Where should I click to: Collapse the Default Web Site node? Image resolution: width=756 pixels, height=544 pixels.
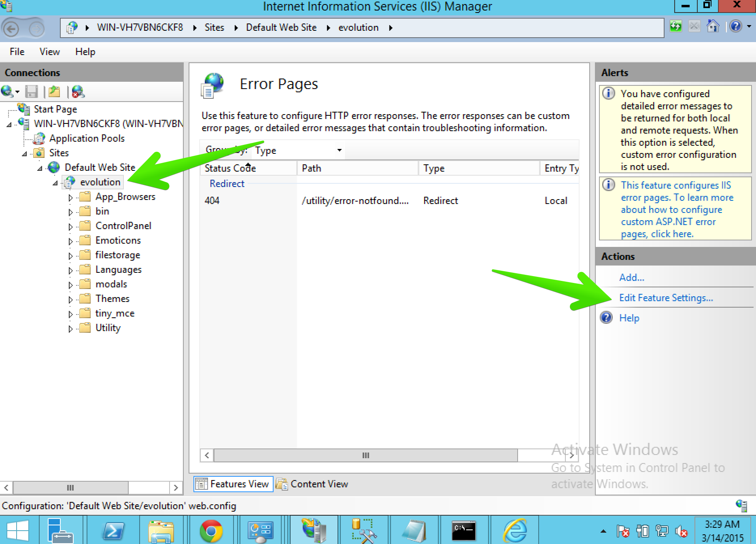[x=40, y=168]
